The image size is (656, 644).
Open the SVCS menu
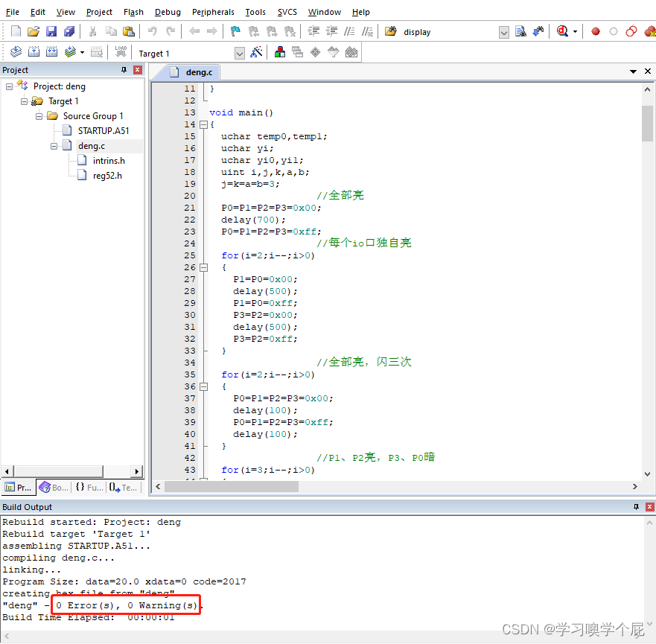(287, 12)
